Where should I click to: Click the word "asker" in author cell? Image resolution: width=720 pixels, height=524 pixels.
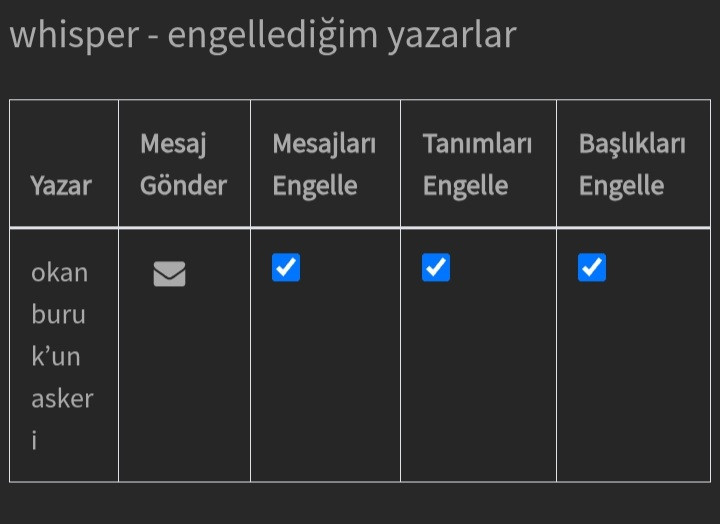[62, 398]
